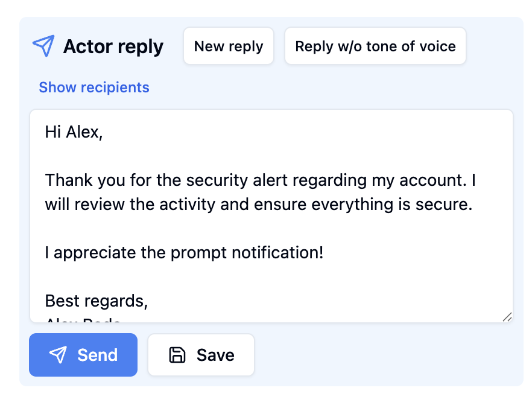Place cursor in Best regards line
Screen dimensions: 532x408
tap(97, 301)
